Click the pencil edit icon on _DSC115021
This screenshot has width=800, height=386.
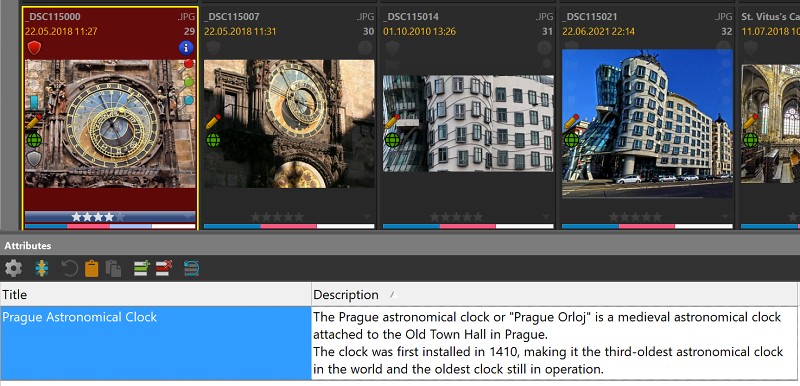[571, 121]
